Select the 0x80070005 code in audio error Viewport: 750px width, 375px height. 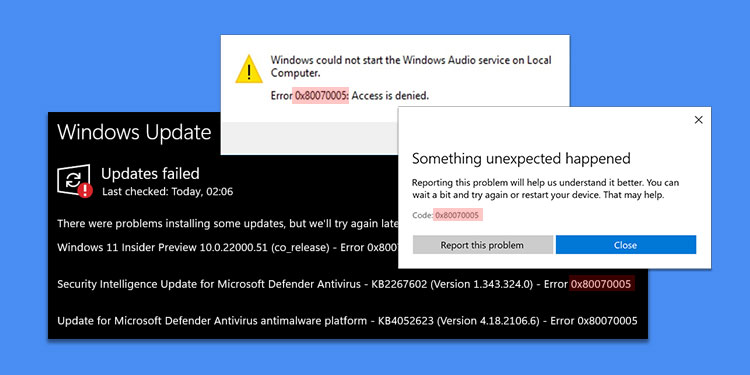click(321, 96)
